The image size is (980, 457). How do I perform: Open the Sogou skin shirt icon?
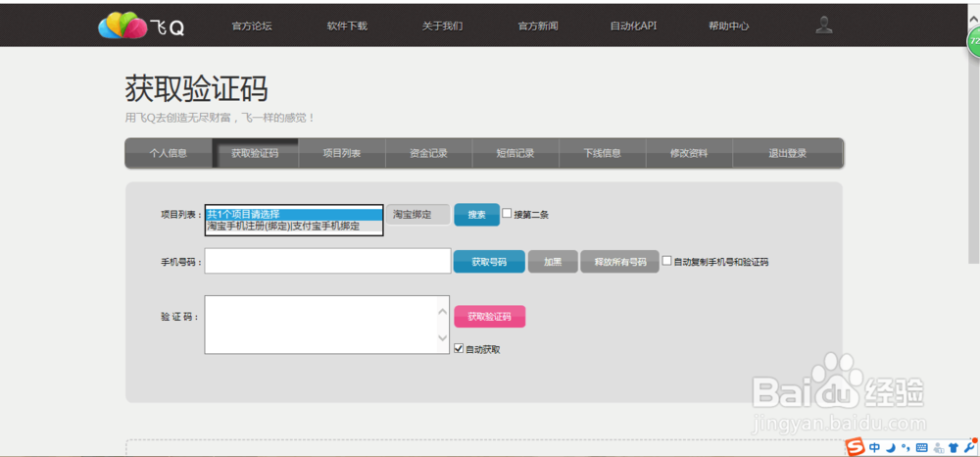[x=954, y=447]
